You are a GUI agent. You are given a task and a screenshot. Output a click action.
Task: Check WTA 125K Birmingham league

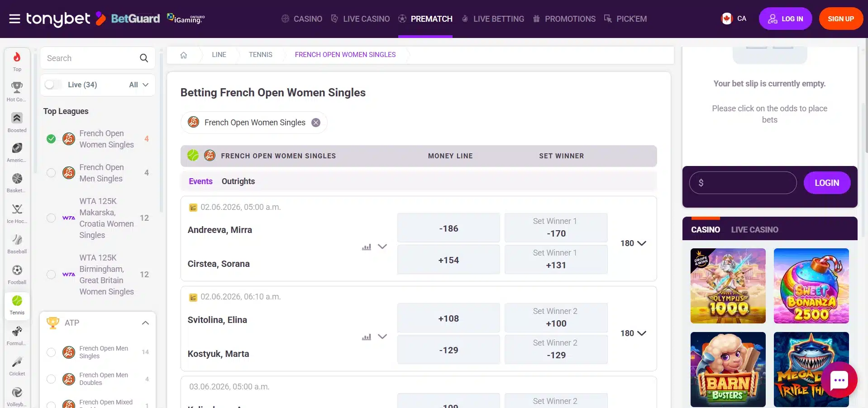point(51,275)
